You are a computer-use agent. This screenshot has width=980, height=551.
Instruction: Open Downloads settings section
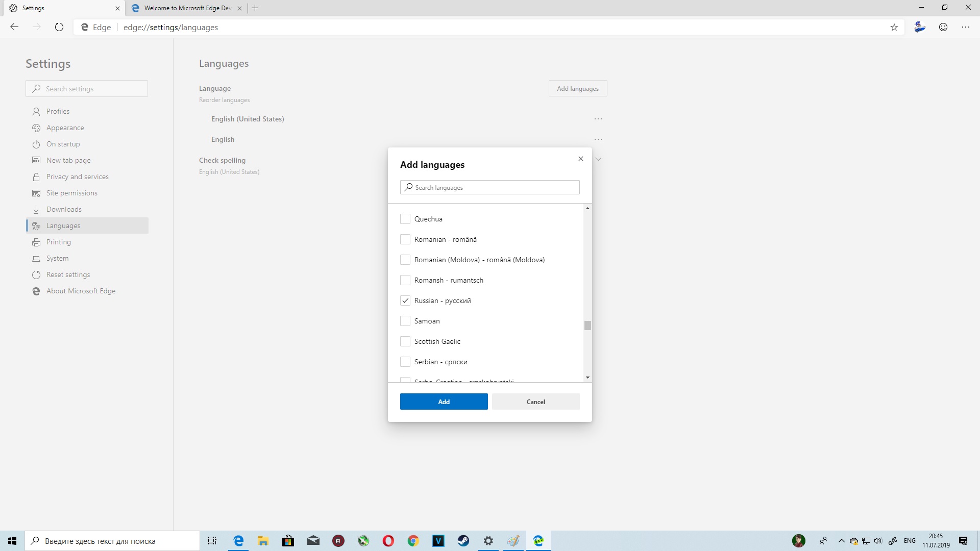(87, 209)
